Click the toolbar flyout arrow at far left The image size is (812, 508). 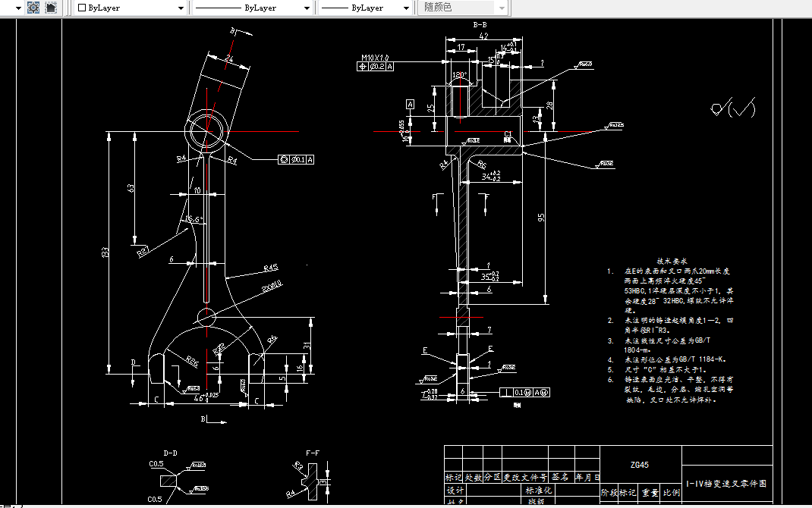[x=18, y=8]
